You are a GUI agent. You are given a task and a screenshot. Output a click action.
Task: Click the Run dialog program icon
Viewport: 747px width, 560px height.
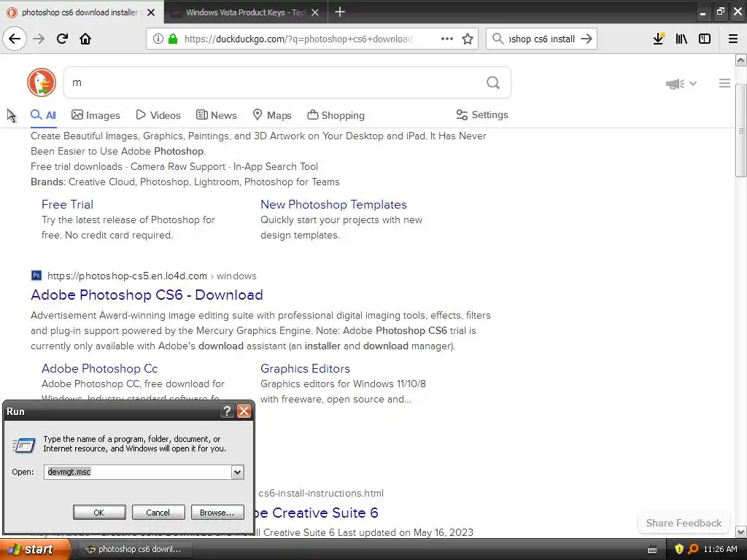click(x=24, y=445)
